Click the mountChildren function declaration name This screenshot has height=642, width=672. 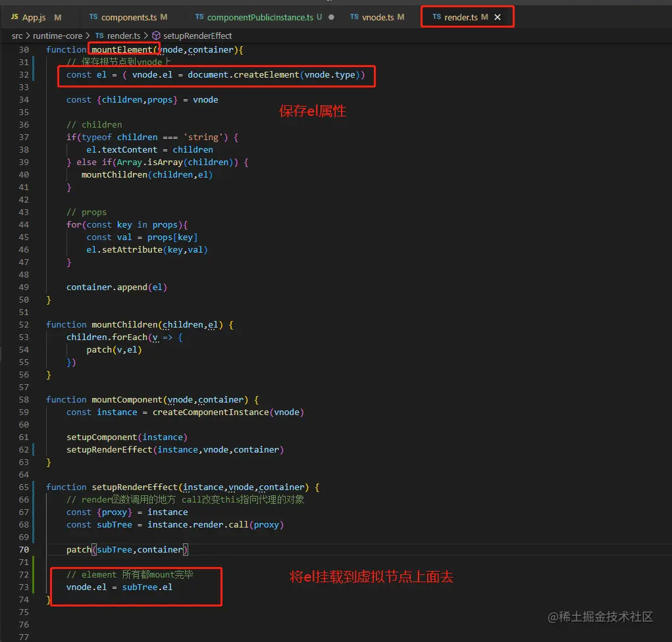(124, 325)
